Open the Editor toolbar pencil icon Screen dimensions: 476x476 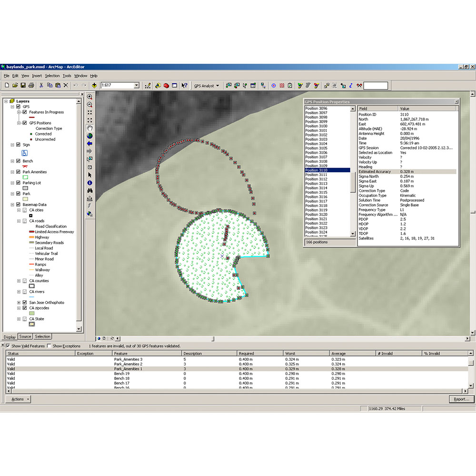coord(148,86)
